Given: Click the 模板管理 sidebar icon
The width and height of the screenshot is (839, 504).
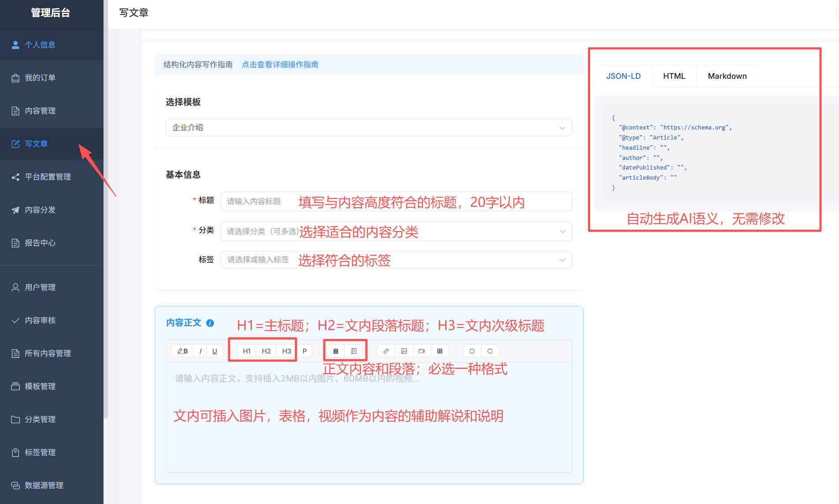Looking at the screenshot, I should [x=15, y=386].
